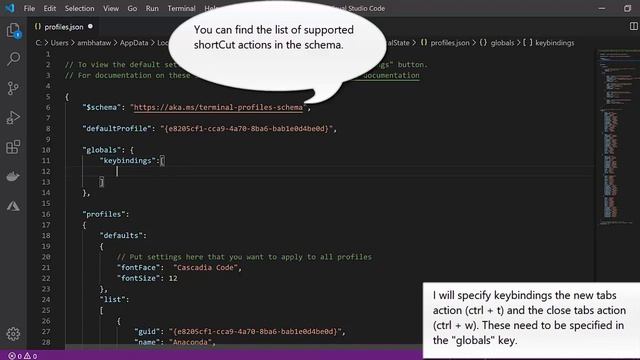The height and width of the screenshot is (360, 640).
Task: Click AppData in the breadcrumb path
Action: coord(134,43)
